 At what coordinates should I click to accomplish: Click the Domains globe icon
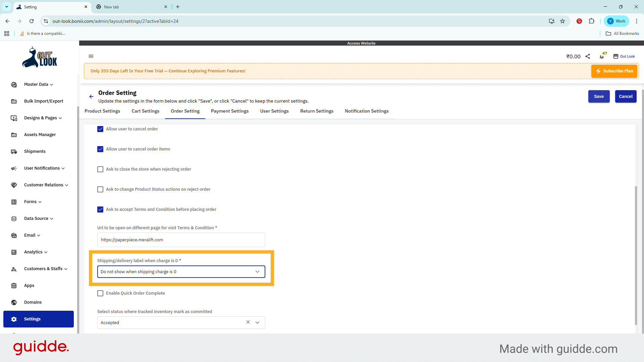(14, 302)
